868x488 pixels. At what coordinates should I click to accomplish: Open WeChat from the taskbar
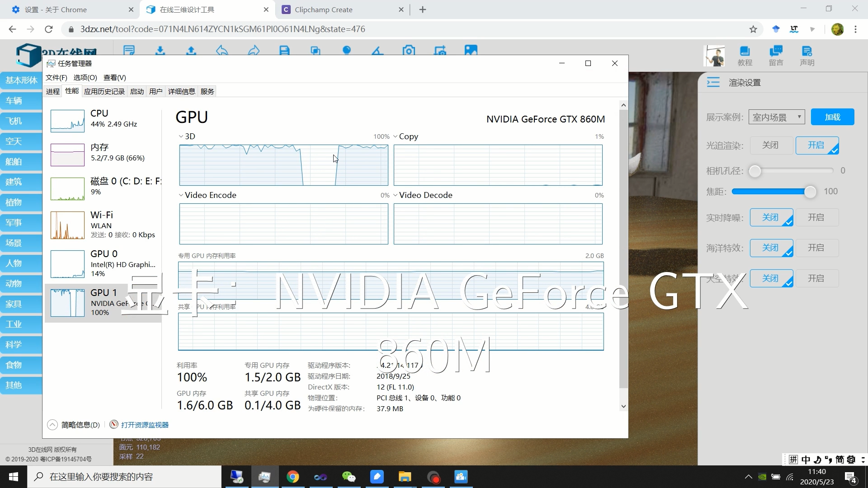tap(349, 477)
